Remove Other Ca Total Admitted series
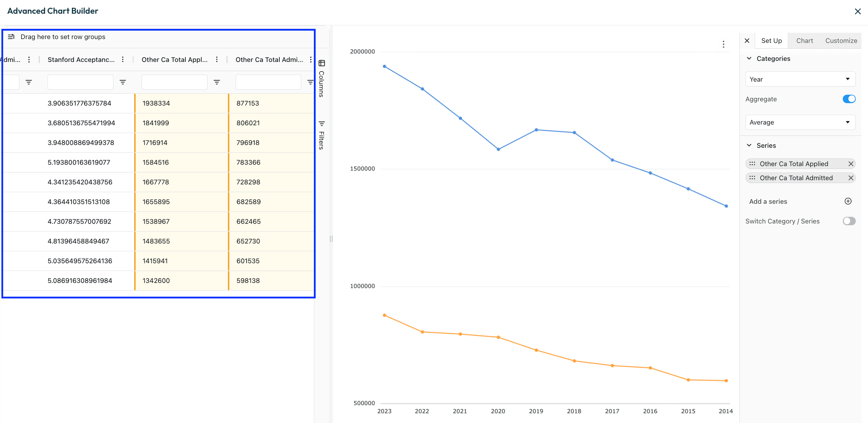Viewport: 868px width, 423px height. pyautogui.click(x=850, y=178)
